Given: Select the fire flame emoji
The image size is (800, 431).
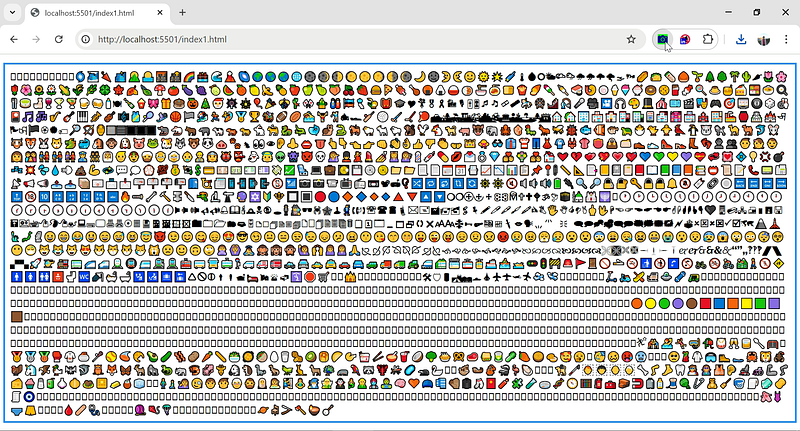Looking at the screenshot, I should pos(126,196).
